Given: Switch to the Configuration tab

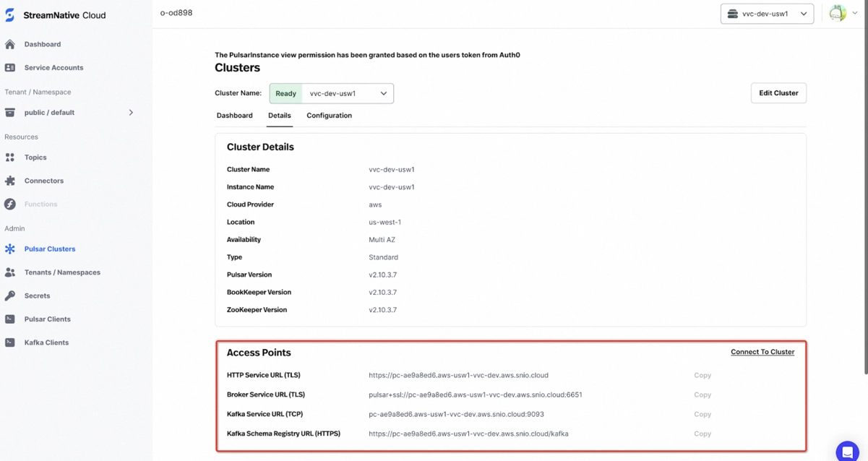Looking at the screenshot, I should 329,116.
